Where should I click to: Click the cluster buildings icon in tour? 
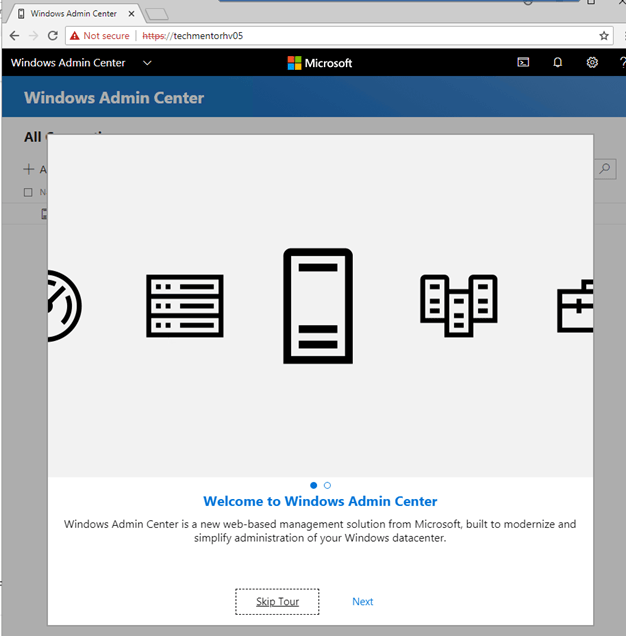(x=458, y=306)
